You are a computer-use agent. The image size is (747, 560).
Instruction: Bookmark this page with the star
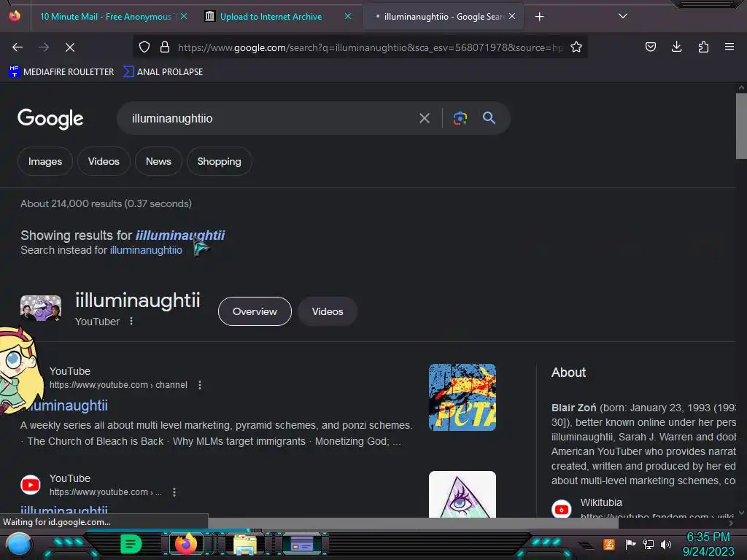click(x=576, y=47)
